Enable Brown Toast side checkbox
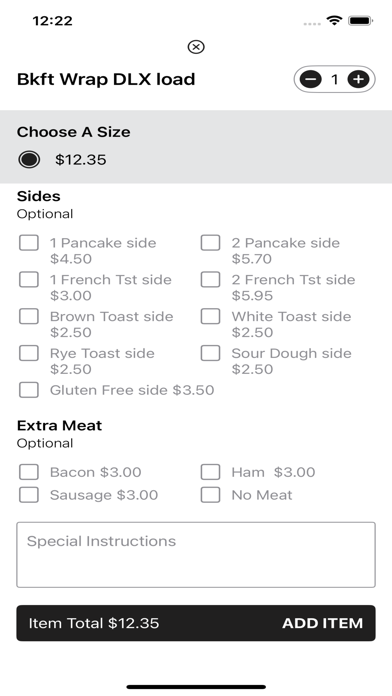 coord(29,316)
